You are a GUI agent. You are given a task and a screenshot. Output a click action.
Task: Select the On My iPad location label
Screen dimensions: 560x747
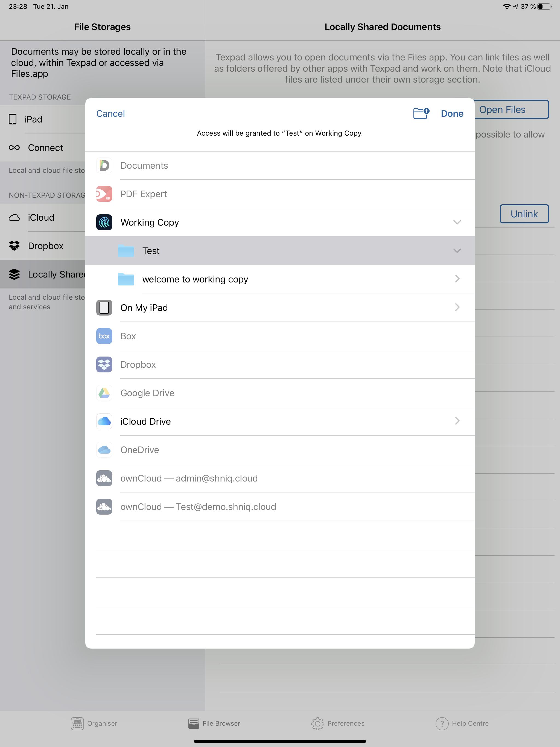tap(144, 308)
